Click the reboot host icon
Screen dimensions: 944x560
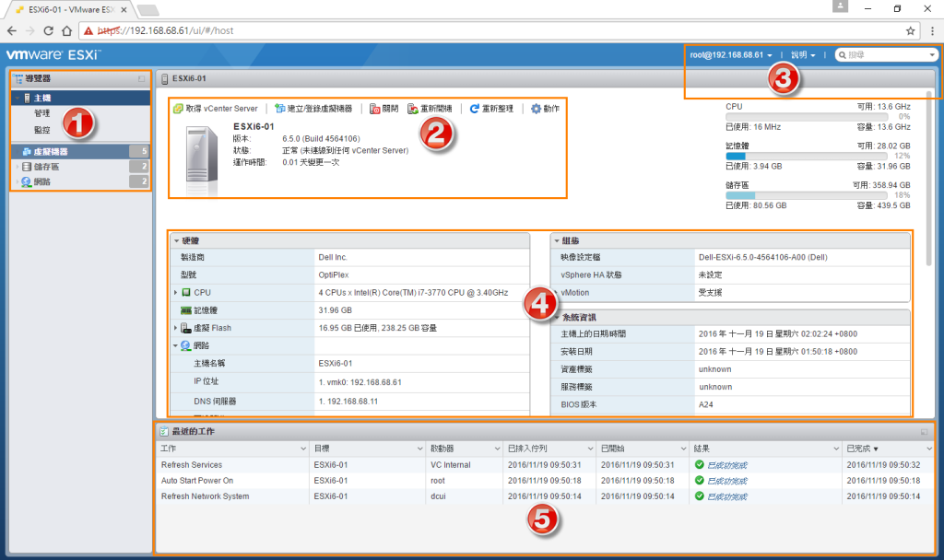(x=412, y=109)
